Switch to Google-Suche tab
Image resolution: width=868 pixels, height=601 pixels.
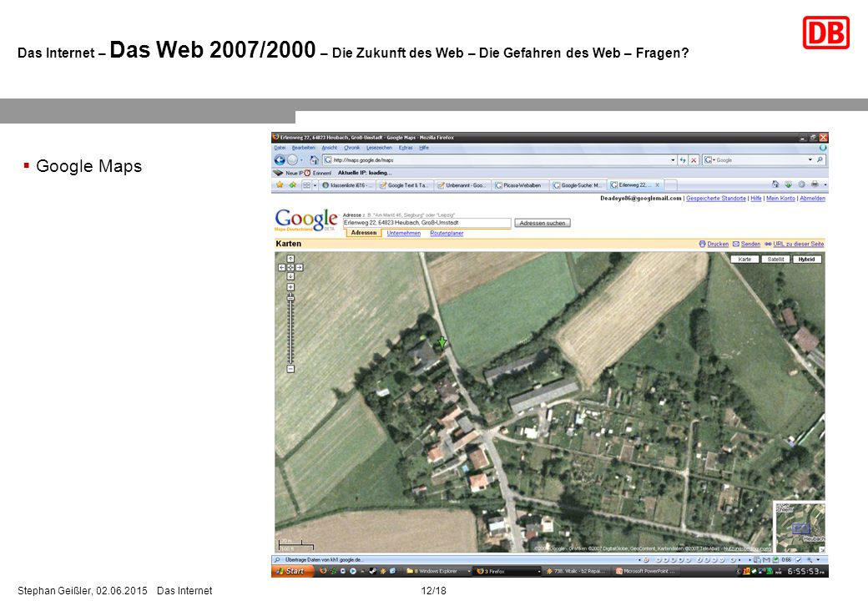click(x=578, y=185)
